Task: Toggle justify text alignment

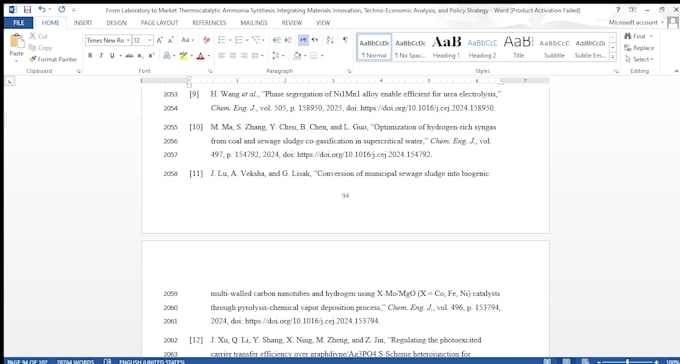Action: [x=255, y=56]
